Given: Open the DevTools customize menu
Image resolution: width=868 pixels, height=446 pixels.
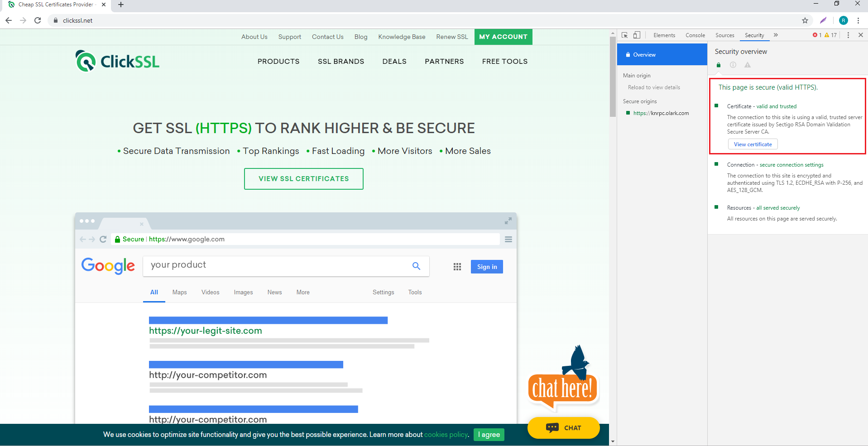Looking at the screenshot, I should point(848,35).
